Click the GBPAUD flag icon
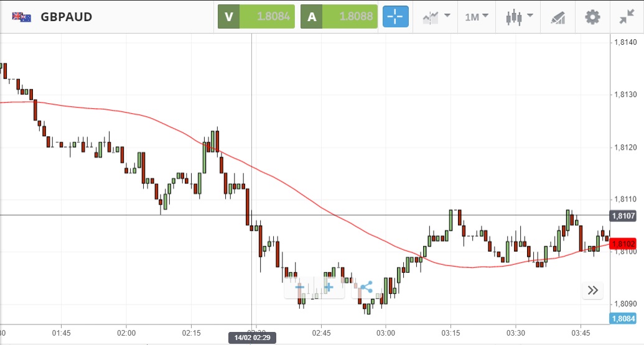The image size is (644, 345). pos(22,17)
